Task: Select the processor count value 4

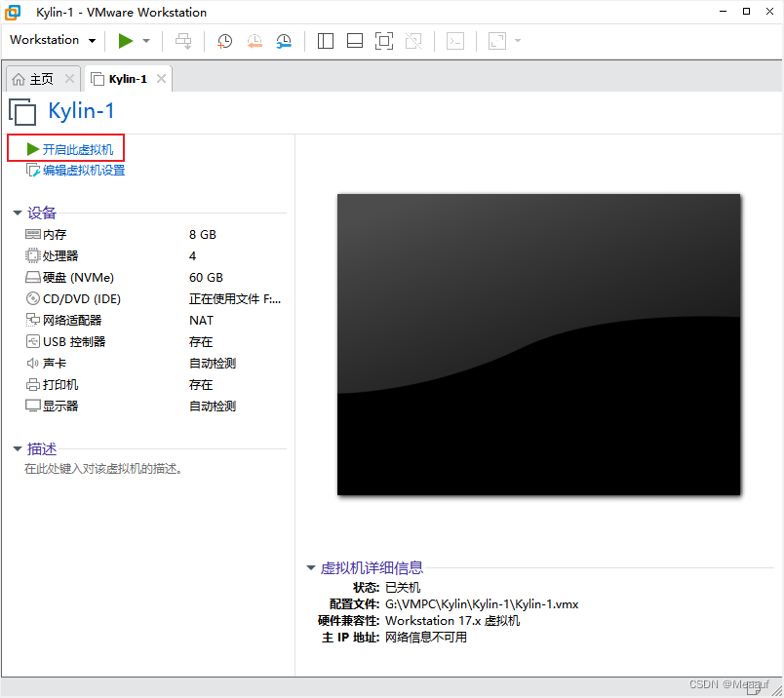Action: pyautogui.click(x=192, y=256)
